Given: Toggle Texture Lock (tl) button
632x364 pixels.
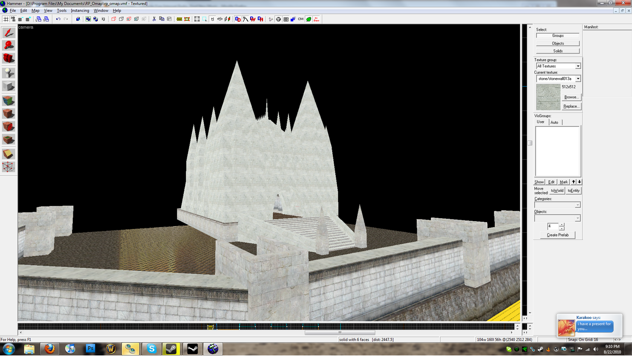Looking at the screenshot, I should pyautogui.click(x=213, y=19).
